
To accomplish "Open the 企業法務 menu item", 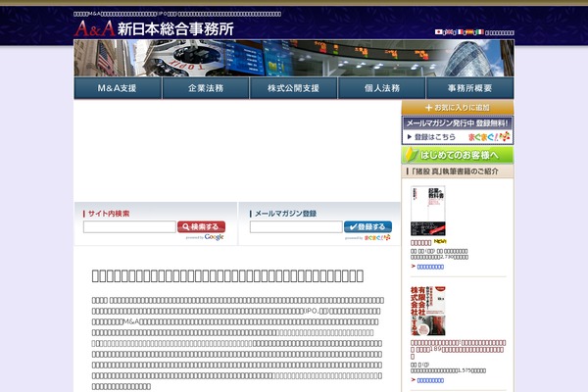I will point(206,88).
